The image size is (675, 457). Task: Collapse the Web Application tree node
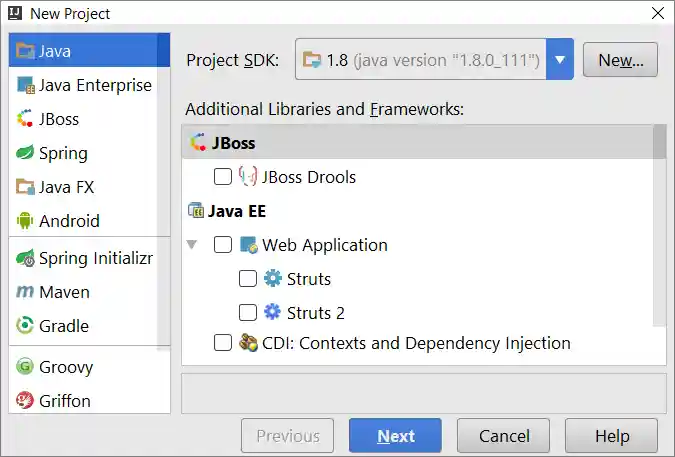click(x=192, y=245)
